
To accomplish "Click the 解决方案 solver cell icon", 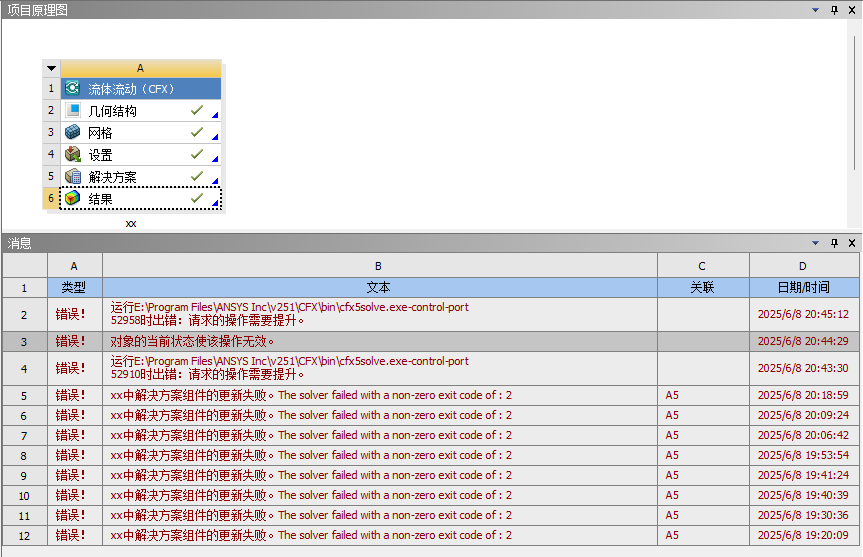I will [73, 177].
